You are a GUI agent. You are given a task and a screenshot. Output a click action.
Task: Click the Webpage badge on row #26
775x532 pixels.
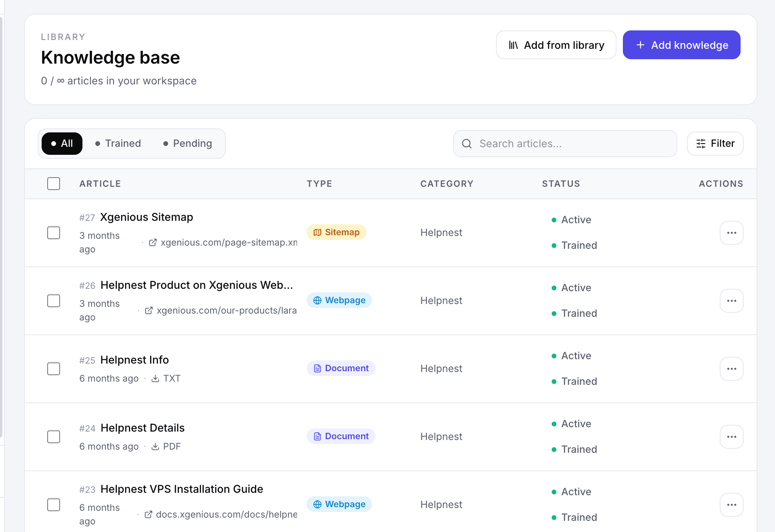(339, 300)
